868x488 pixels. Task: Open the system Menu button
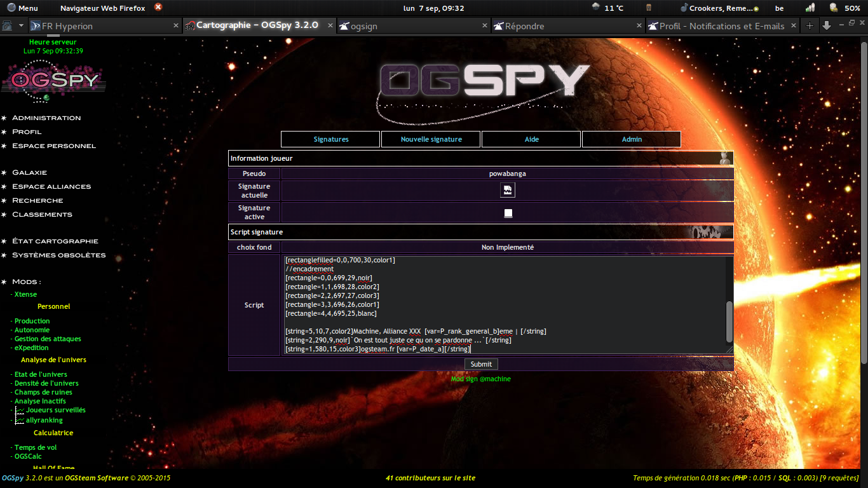(22, 8)
